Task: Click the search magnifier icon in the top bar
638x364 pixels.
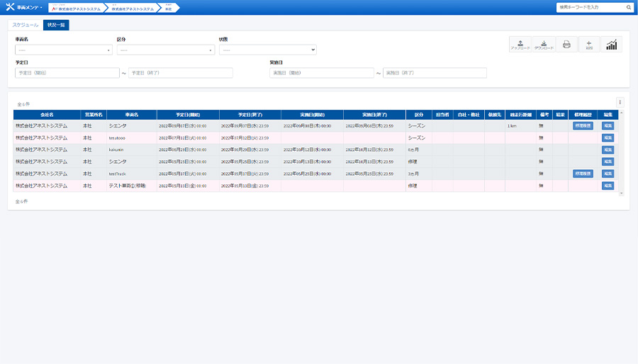Action: pos(629,7)
